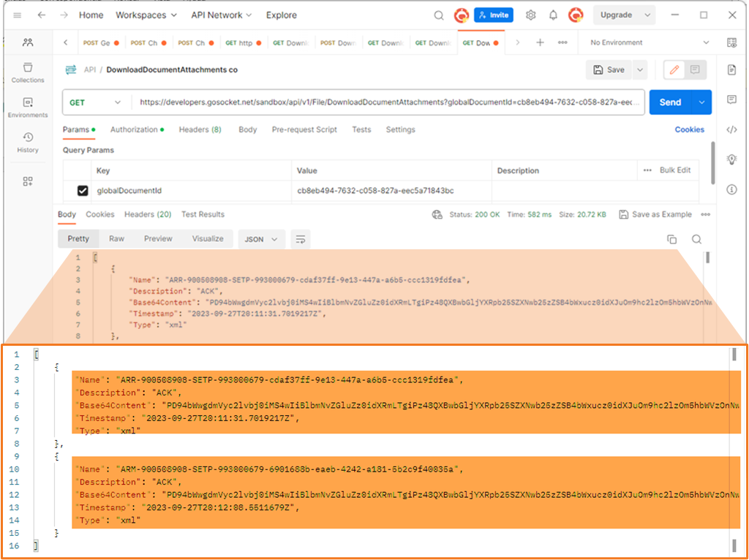The image size is (749, 560).
Task: Select the Visualize response view
Action: point(208,239)
